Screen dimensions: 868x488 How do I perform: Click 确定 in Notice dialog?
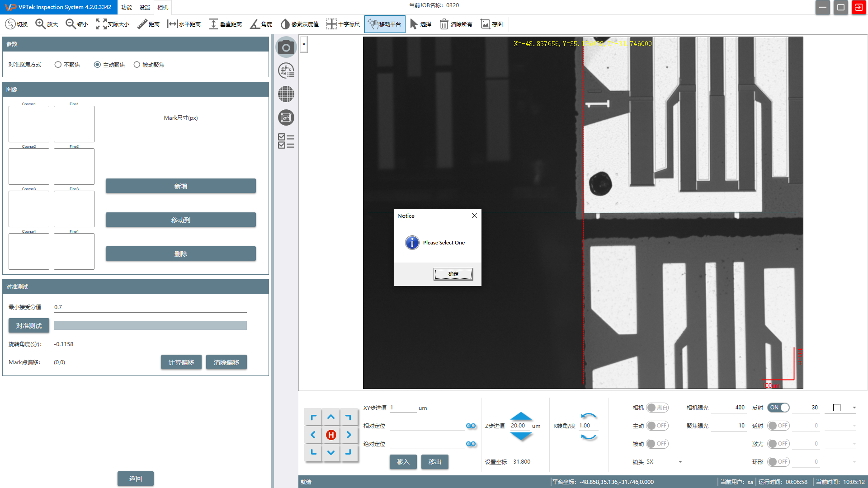click(x=453, y=274)
